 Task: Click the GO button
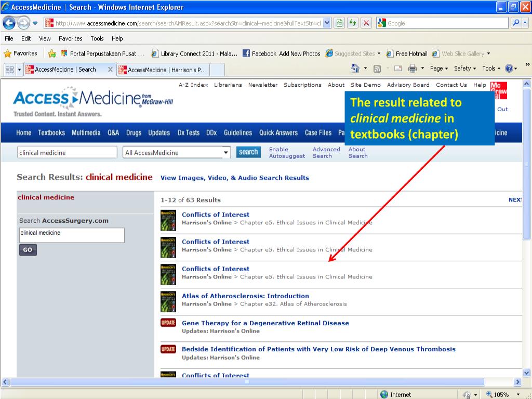tap(28, 250)
